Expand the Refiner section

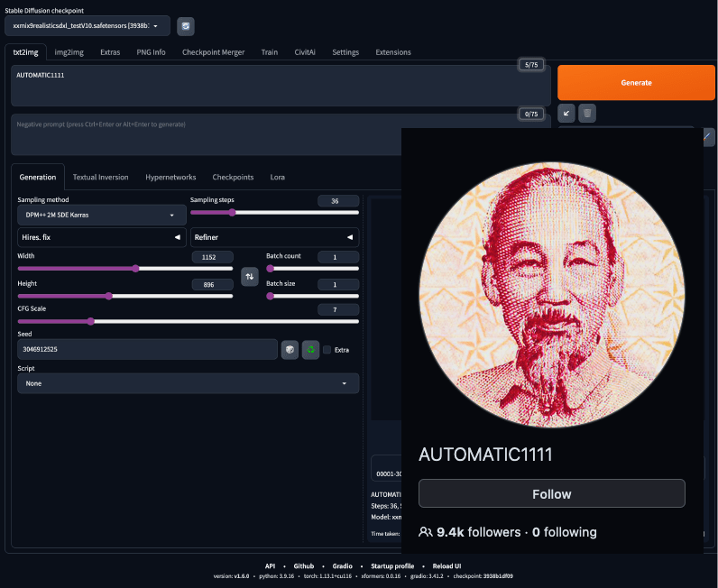(x=274, y=237)
